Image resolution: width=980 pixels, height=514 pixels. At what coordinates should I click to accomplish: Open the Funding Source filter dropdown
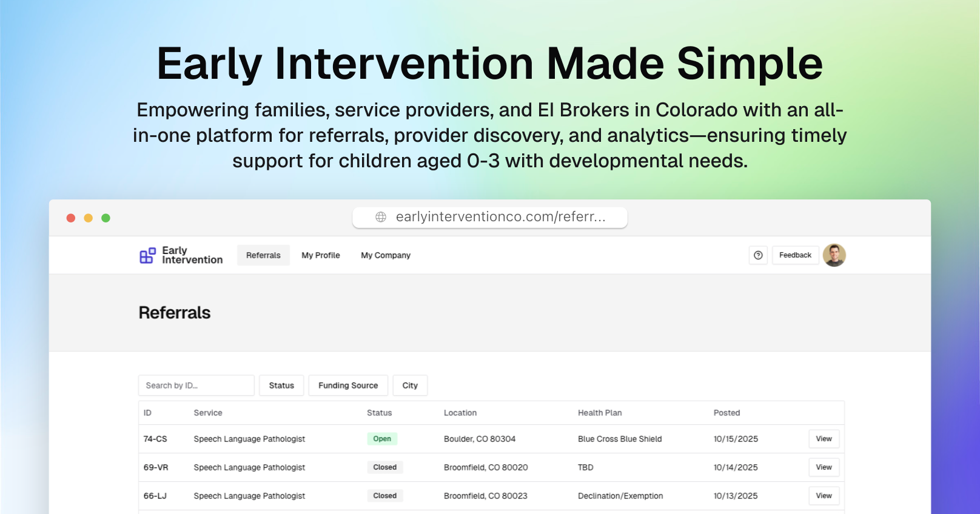coord(347,385)
